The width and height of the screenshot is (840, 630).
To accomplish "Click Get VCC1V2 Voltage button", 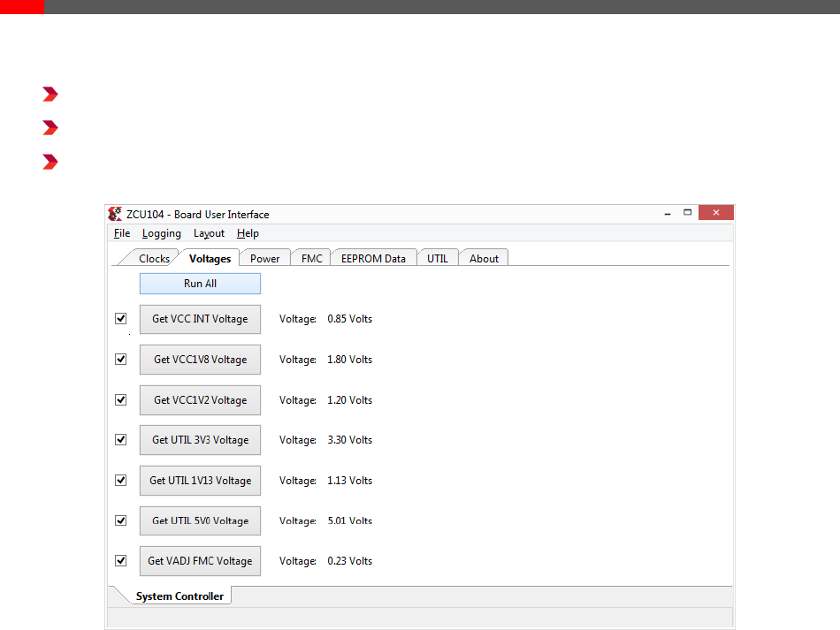I will 200,400.
